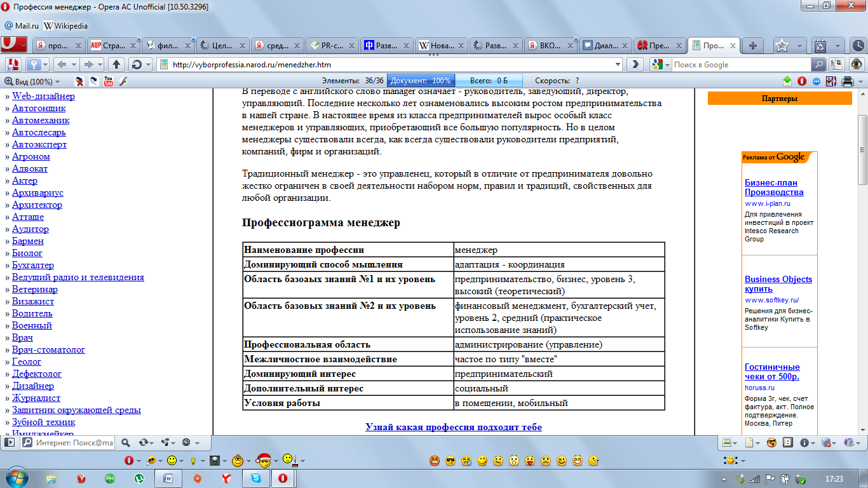Image resolution: width=868 pixels, height=488 pixels.
Task: Open the 'Архитектор' profession link
Action: (x=37, y=205)
